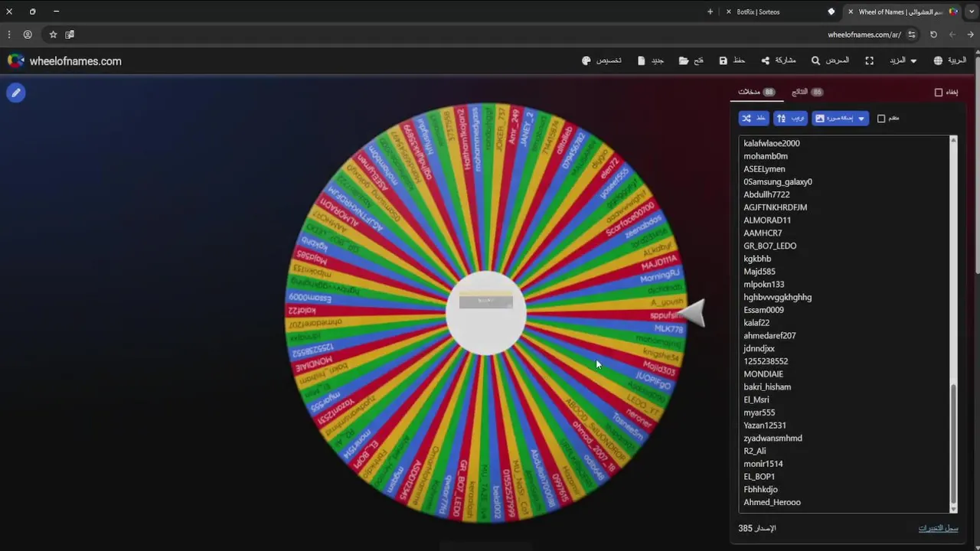This screenshot has height=551, width=980.
Task: Click entry mohamb0m in the list
Action: click(766, 156)
